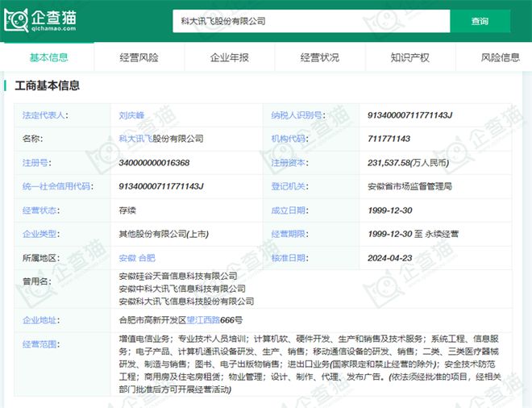Click the 安徽省市场监督管理局 authority text
The image size is (532, 408).
coord(409,186)
